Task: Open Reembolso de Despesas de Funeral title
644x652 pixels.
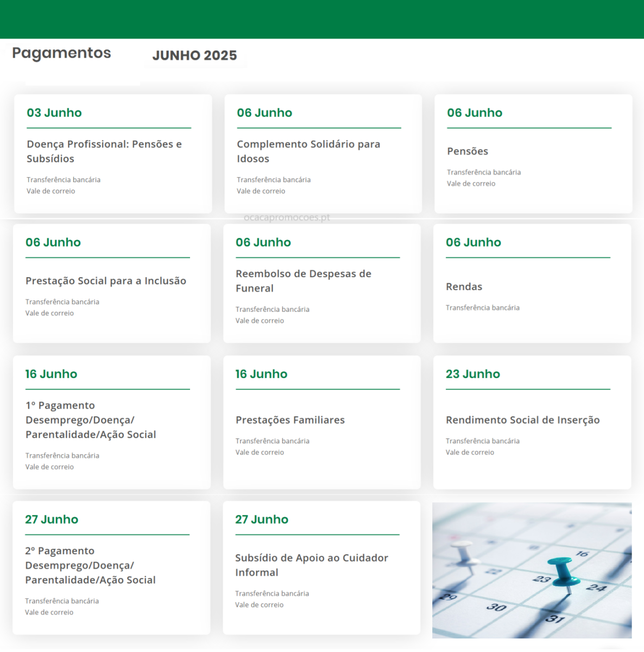Action: click(x=303, y=281)
